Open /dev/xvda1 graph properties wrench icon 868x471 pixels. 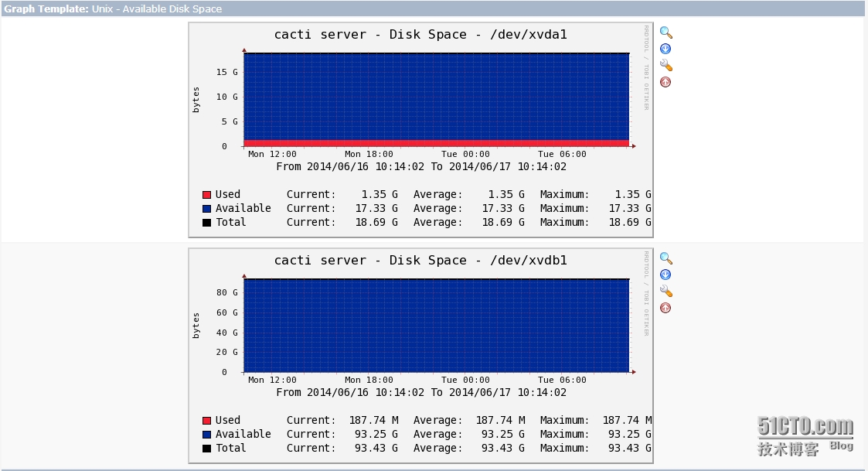[x=666, y=66]
